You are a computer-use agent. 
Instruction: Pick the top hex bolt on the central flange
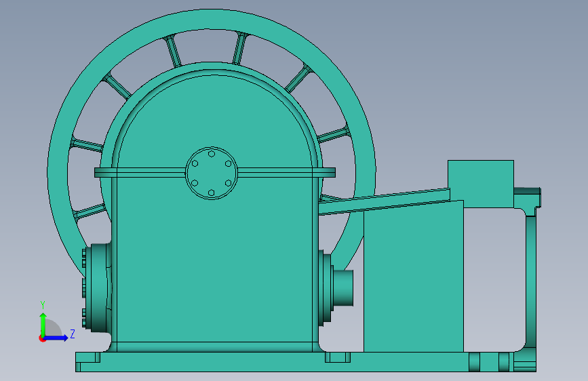pos(212,154)
